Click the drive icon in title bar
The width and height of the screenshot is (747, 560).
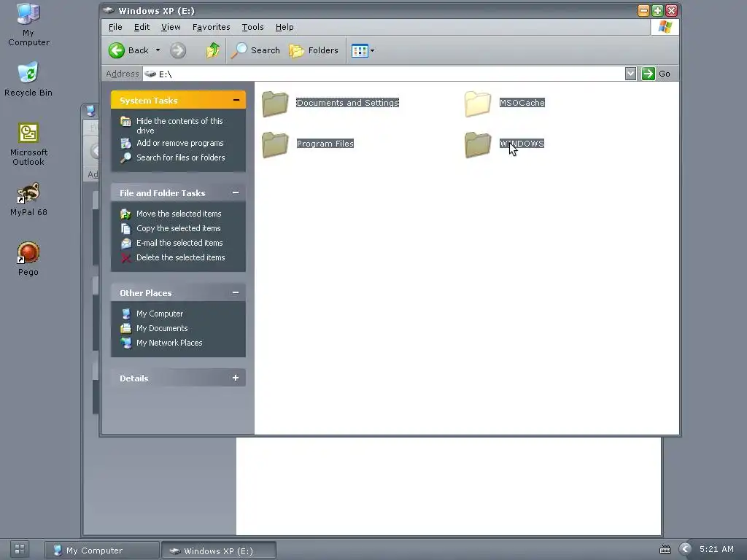click(x=109, y=10)
